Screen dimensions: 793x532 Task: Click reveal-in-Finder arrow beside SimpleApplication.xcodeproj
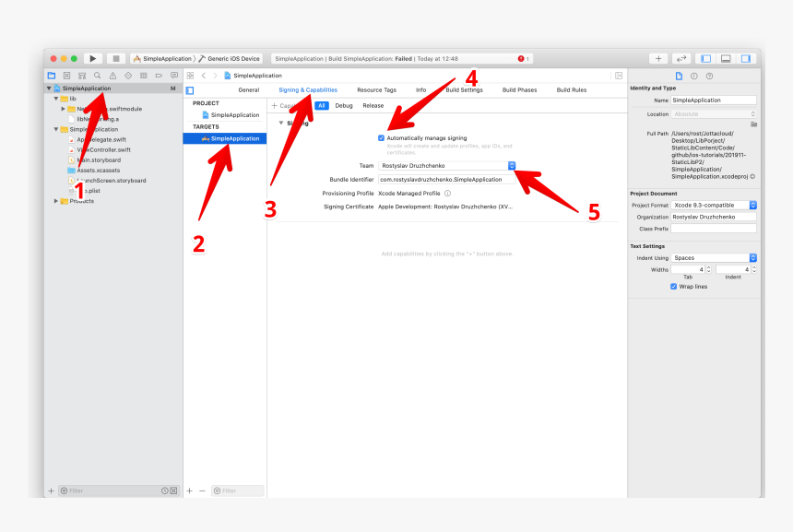point(752,176)
